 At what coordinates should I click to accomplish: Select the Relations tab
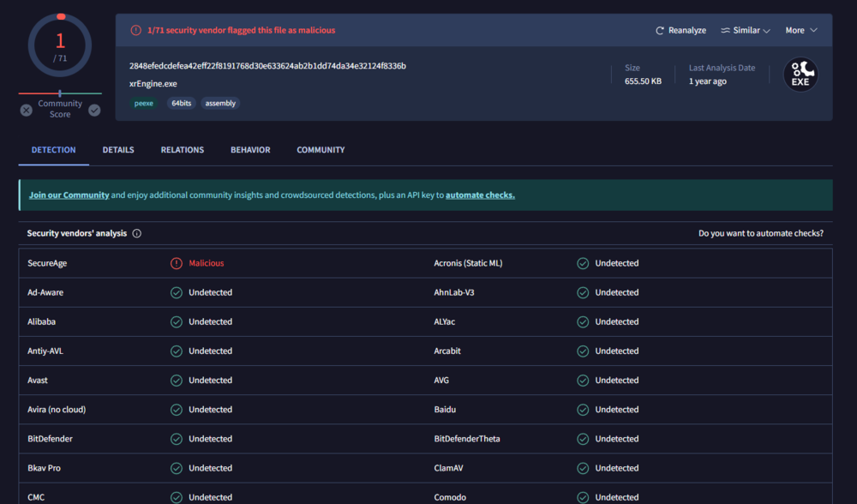[183, 150]
